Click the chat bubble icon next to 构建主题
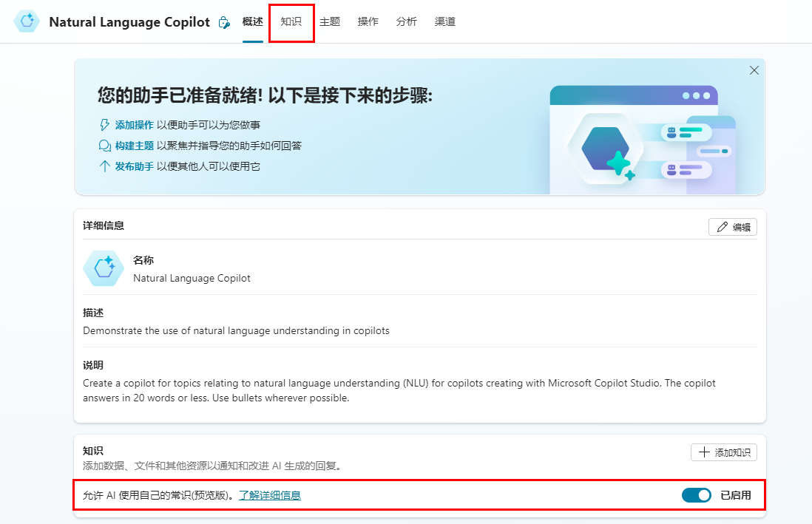The image size is (812, 524). tap(104, 146)
